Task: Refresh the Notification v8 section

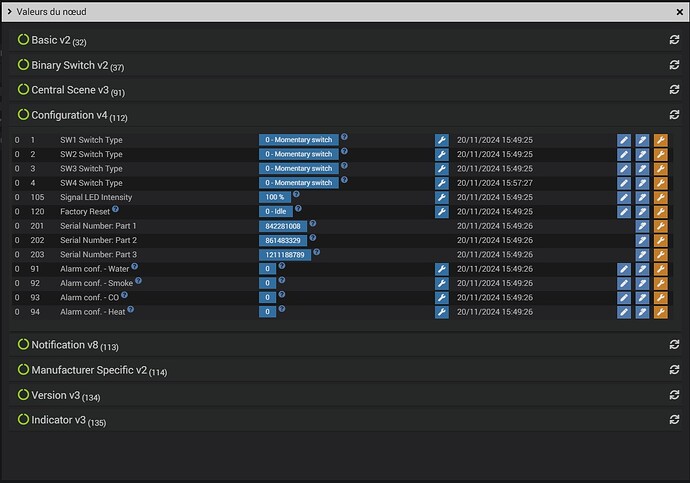Action: [674, 344]
